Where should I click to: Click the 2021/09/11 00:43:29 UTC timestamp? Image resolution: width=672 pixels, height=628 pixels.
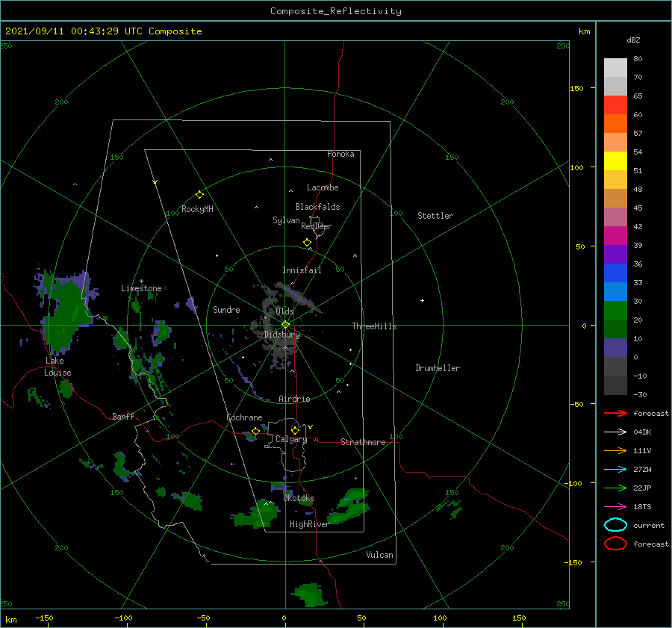click(x=73, y=31)
